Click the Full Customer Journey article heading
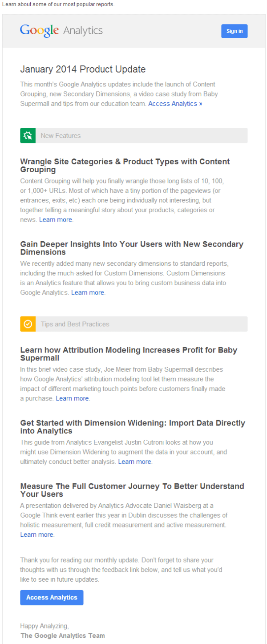 132,490
